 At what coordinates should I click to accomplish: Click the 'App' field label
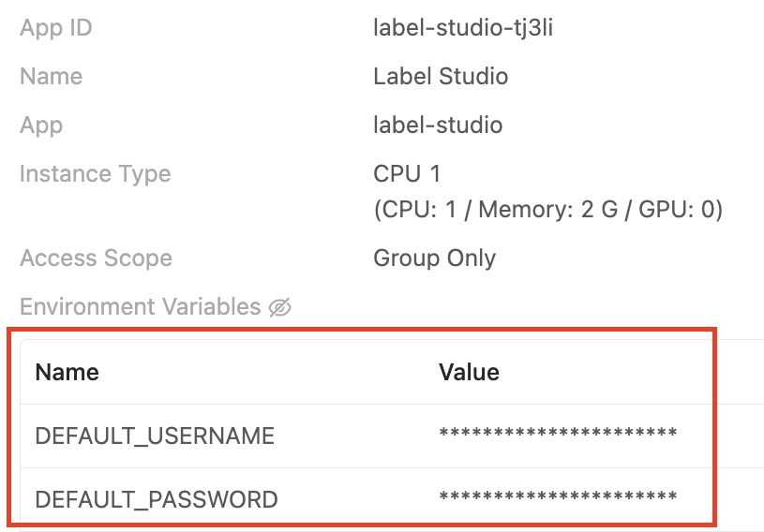click(41, 126)
